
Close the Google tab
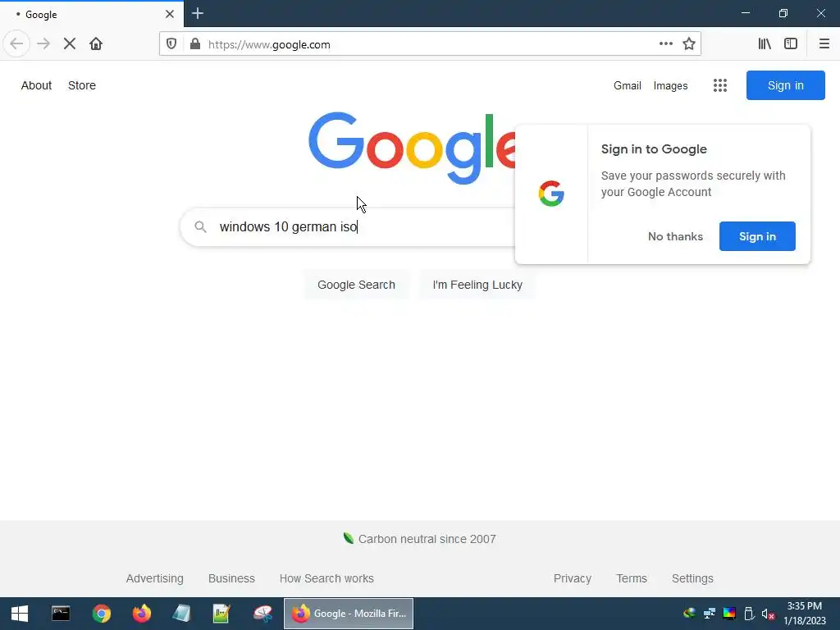click(x=169, y=14)
